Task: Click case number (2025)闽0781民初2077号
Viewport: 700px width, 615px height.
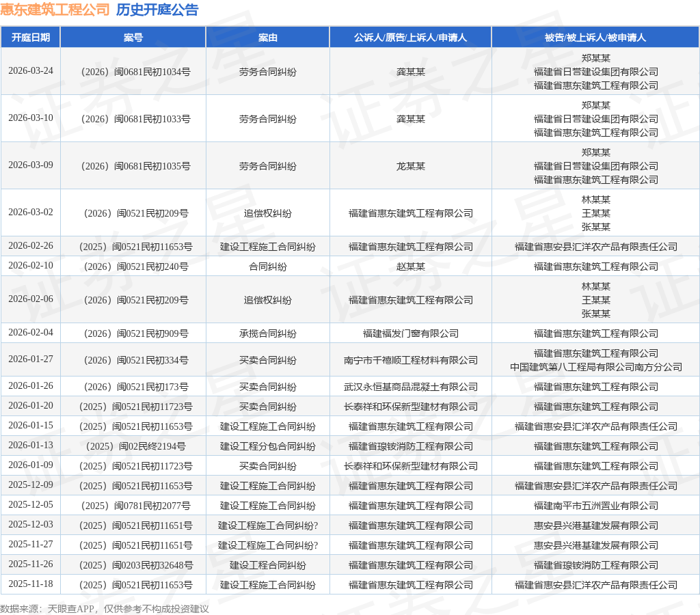Action: pos(135,506)
